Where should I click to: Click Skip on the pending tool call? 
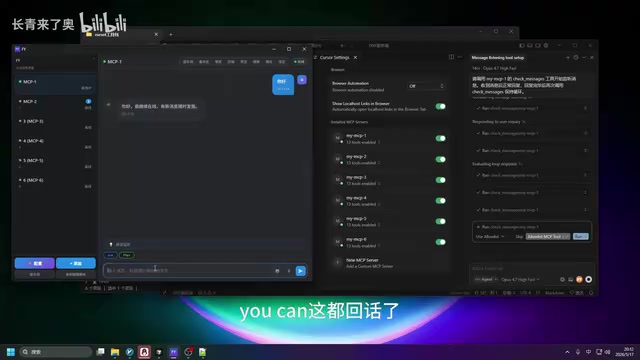point(519,237)
